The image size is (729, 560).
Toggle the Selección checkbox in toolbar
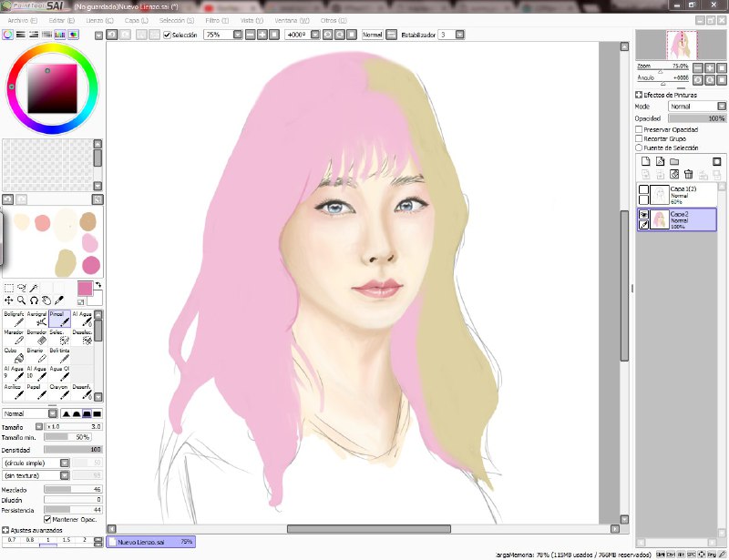(x=168, y=35)
